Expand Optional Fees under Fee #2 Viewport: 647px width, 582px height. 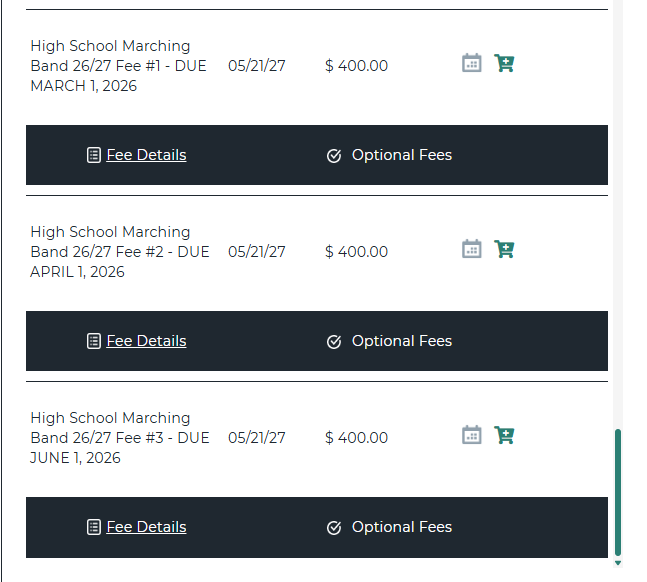(401, 341)
